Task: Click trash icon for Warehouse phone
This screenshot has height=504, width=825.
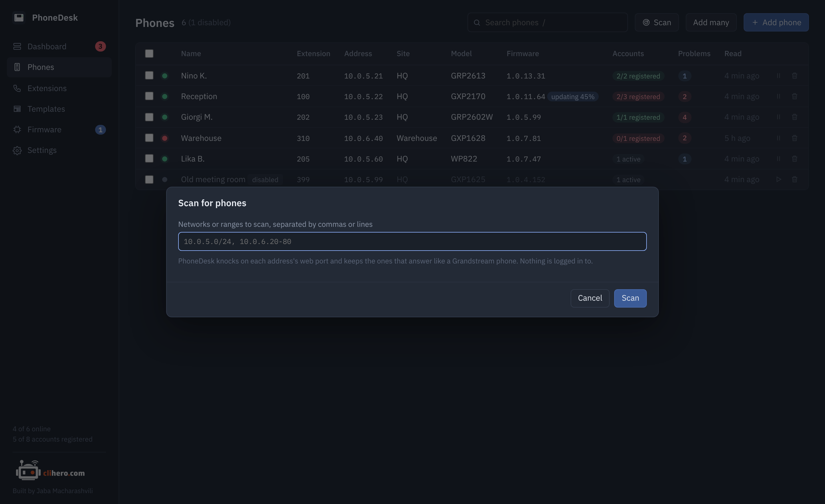Action: (795, 138)
